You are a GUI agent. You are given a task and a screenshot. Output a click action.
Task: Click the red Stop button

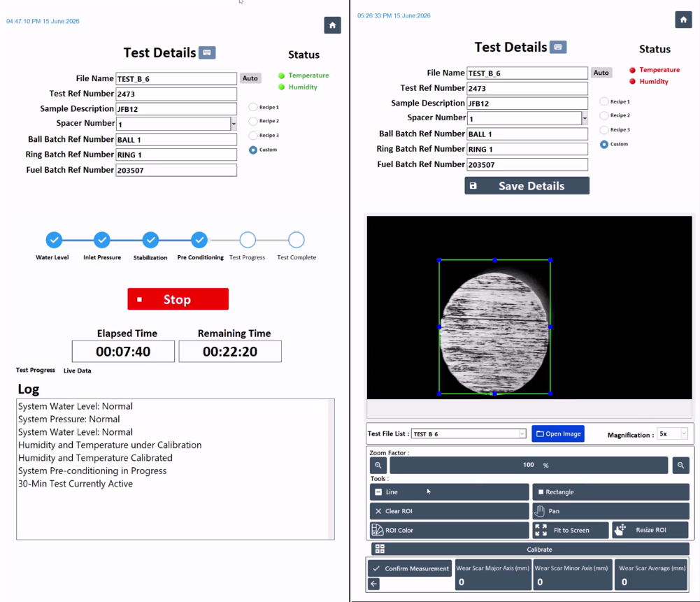(x=178, y=299)
